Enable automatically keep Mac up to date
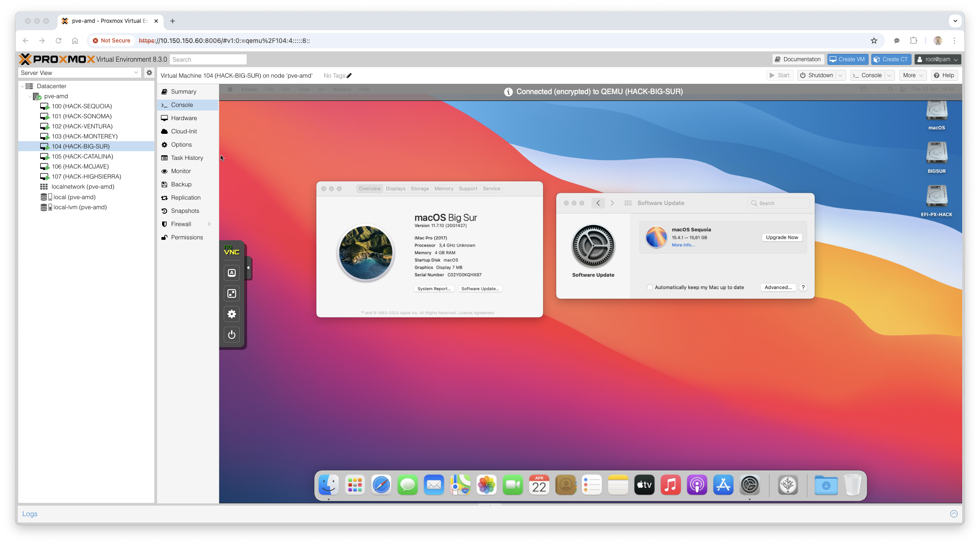 coord(649,287)
